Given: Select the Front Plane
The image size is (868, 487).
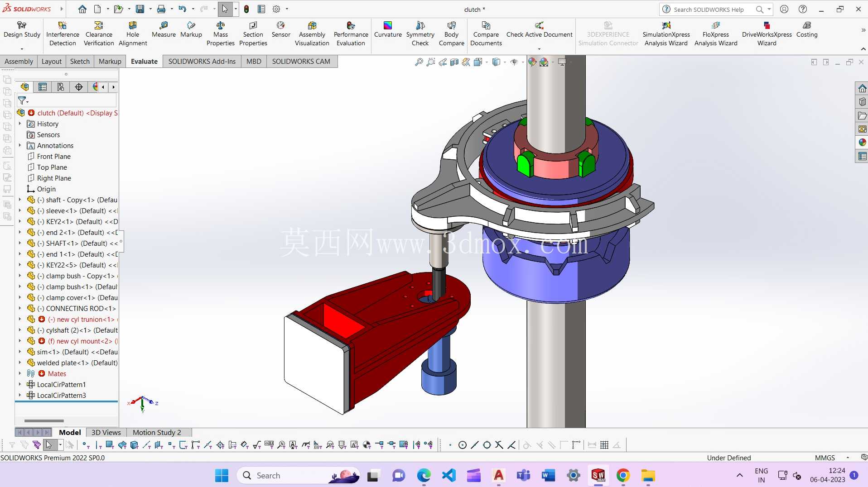Looking at the screenshot, I should [54, 156].
